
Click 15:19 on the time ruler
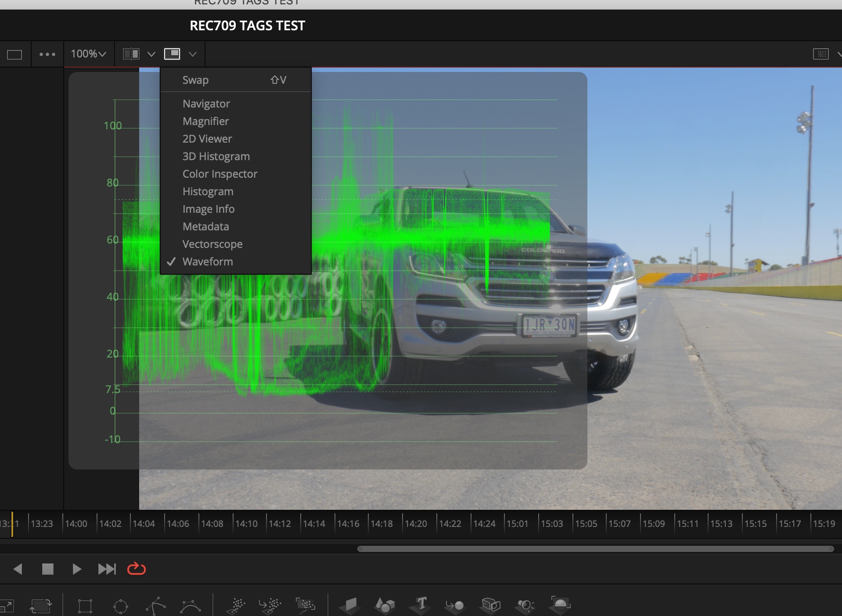pyautogui.click(x=824, y=523)
